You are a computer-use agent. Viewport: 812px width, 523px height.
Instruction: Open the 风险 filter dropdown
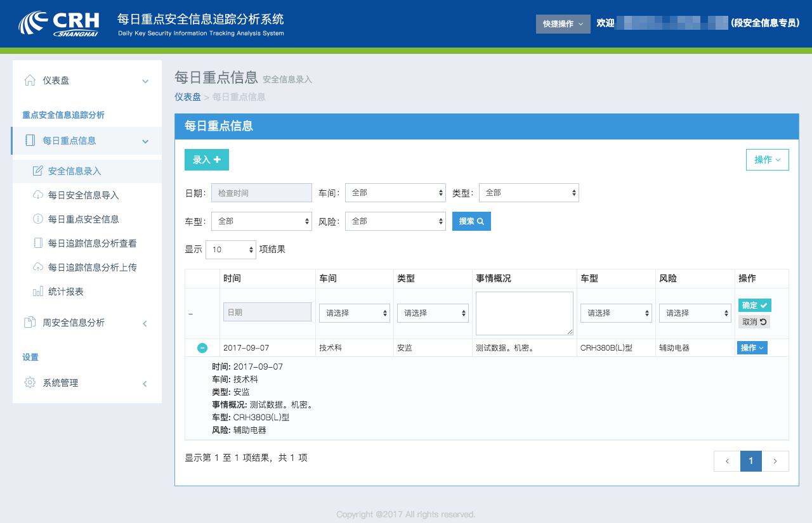pos(395,221)
